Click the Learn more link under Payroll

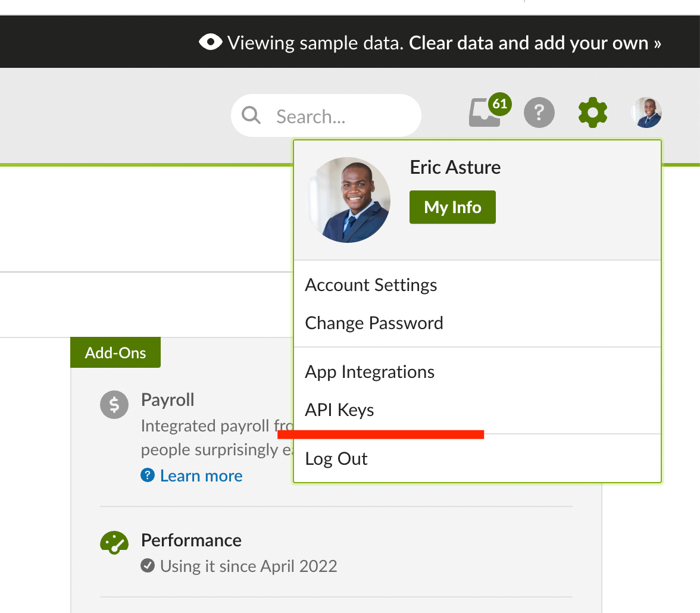[x=201, y=476]
